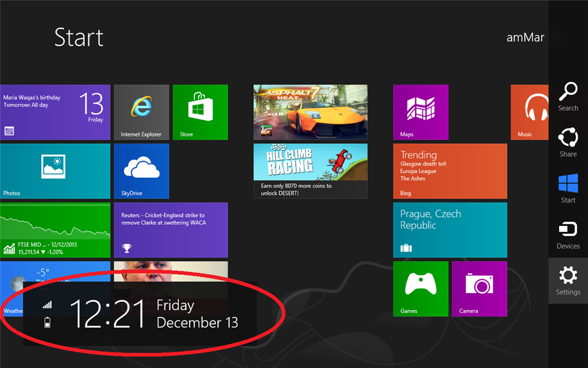This screenshot has height=368, width=588.
Task: Click the 12:21 clock display
Action: pyautogui.click(x=107, y=314)
